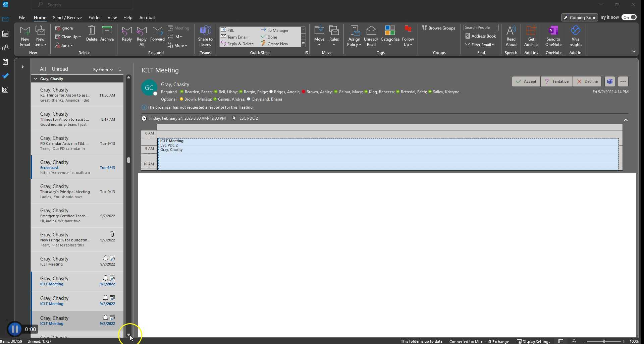644x344 pixels.
Task: Expand the Filter Email dropdown
Action: point(480,45)
